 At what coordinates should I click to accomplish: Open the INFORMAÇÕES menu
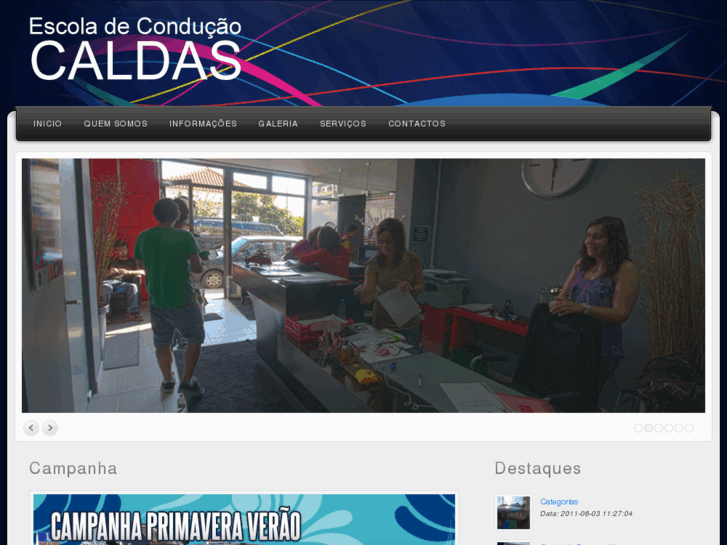tap(203, 124)
